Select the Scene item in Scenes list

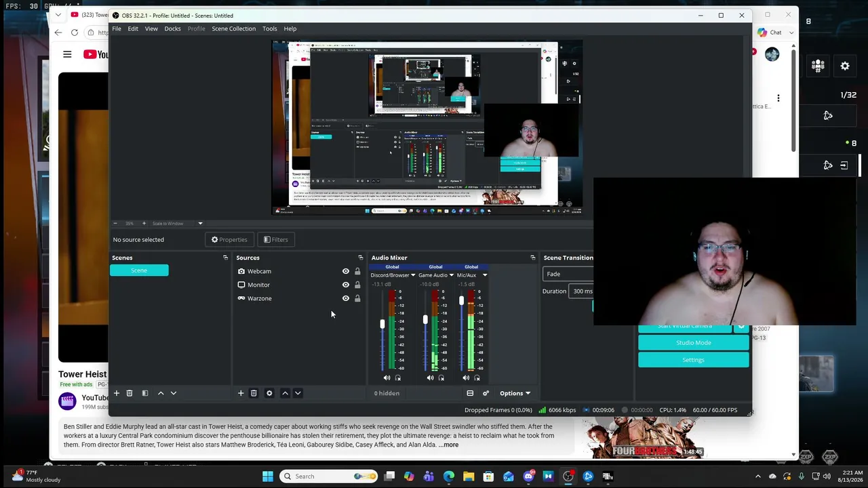pos(139,270)
